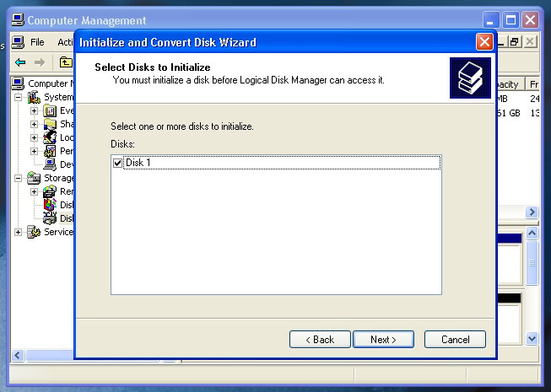Select the Device Manager icon
551x392 pixels.
point(50,164)
